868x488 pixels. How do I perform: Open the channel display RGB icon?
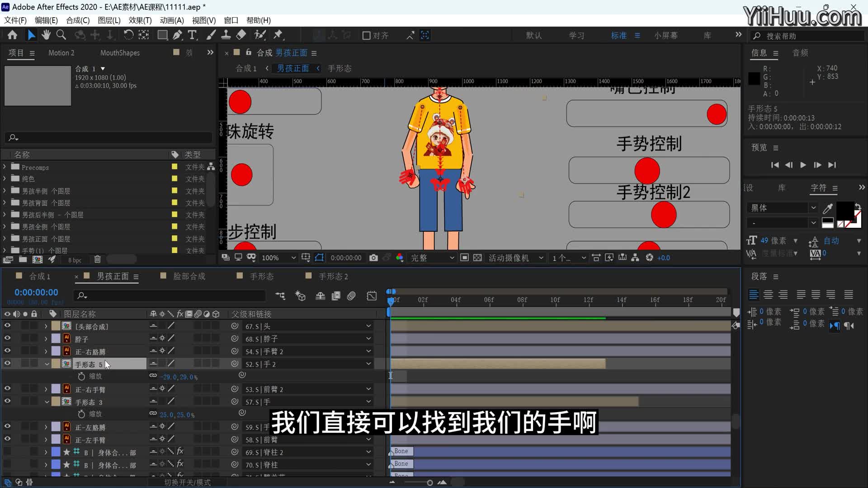point(400,258)
